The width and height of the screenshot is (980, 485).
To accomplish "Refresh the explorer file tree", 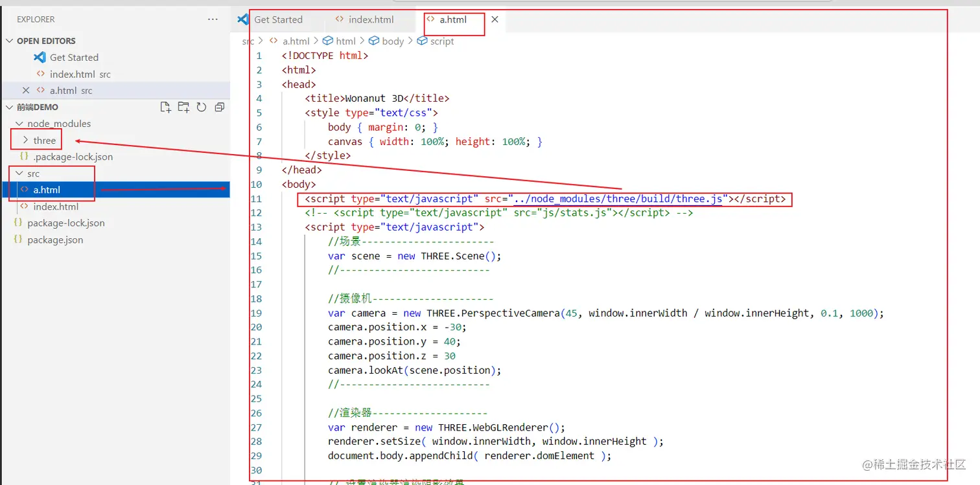I will pyautogui.click(x=202, y=107).
